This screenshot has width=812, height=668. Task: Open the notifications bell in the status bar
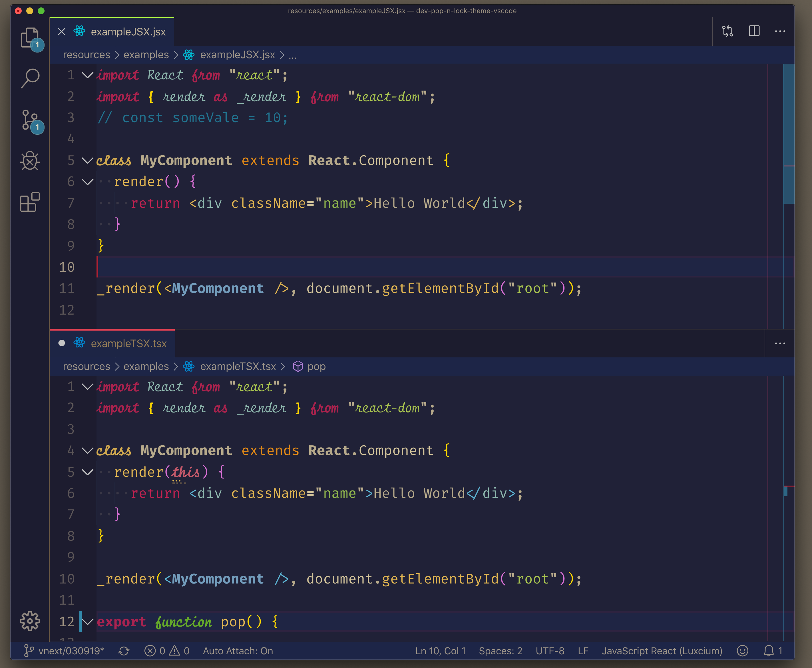769,651
